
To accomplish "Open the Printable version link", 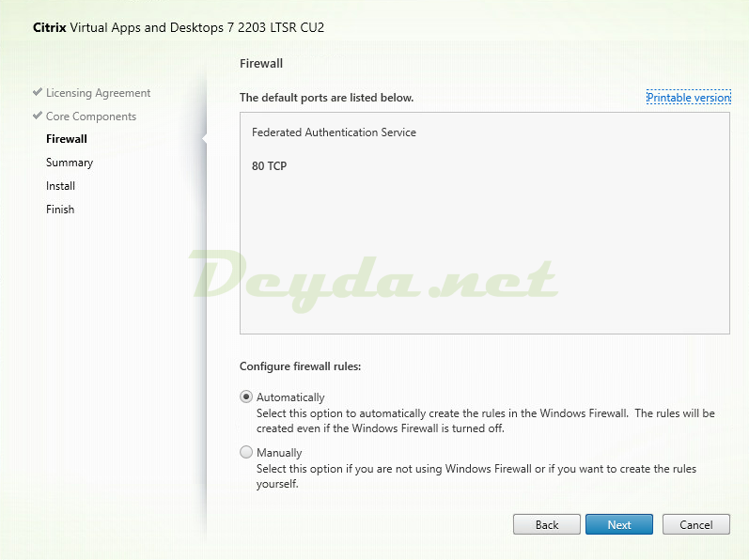I will pyautogui.click(x=688, y=98).
